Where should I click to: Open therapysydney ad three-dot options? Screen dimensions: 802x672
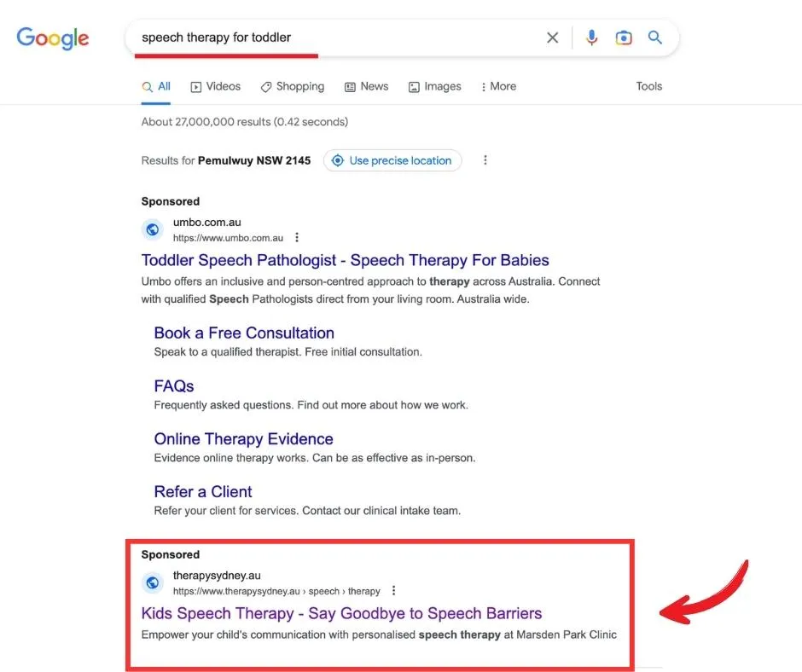pyautogui.click(x=393, y=591)
